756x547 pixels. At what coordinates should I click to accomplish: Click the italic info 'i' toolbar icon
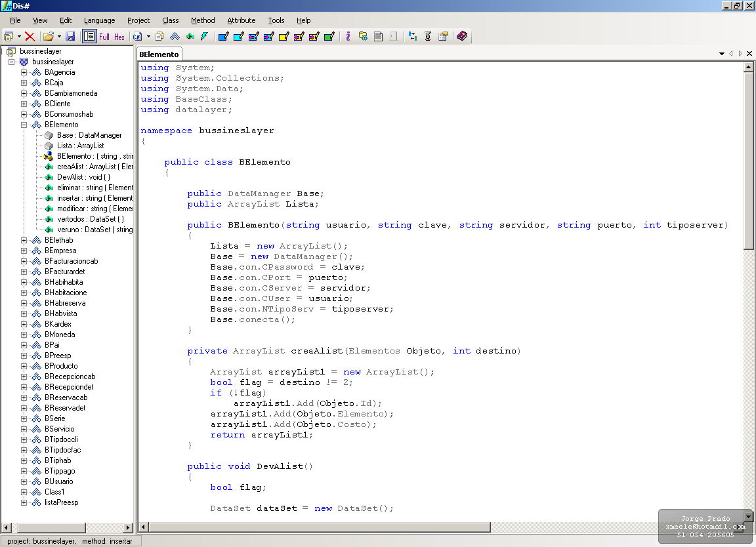click(x=348, y=37)
